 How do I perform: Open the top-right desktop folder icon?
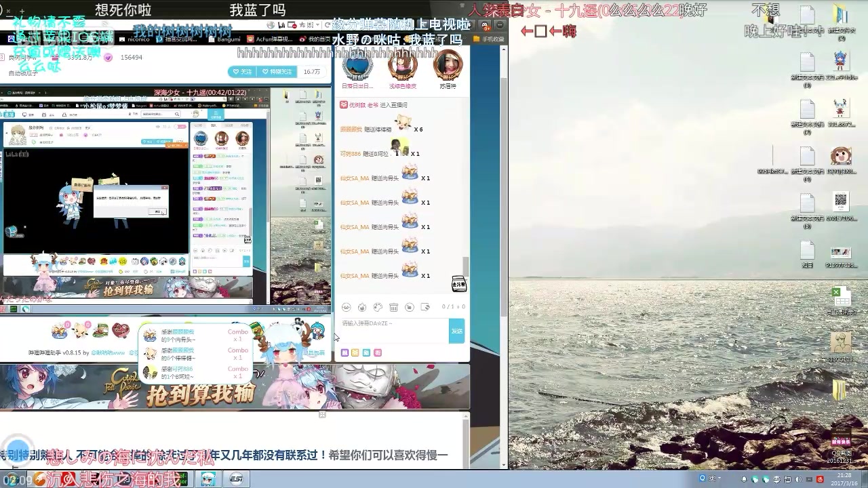841,15
